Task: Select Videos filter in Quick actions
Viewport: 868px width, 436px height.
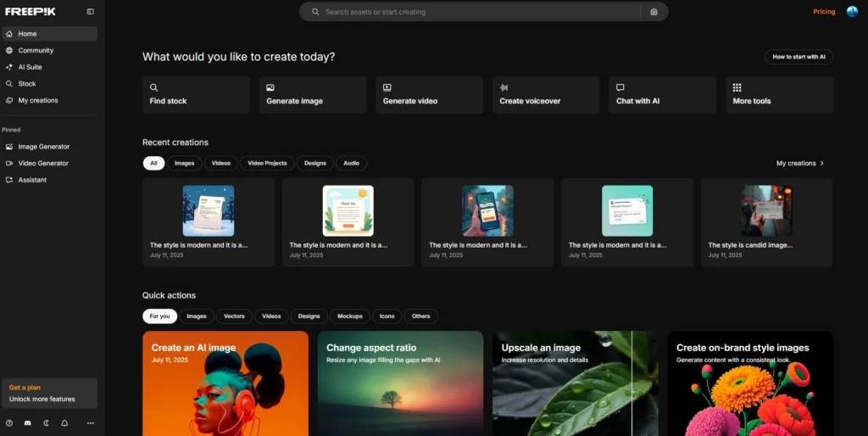Action: click(x=271, y=316)
